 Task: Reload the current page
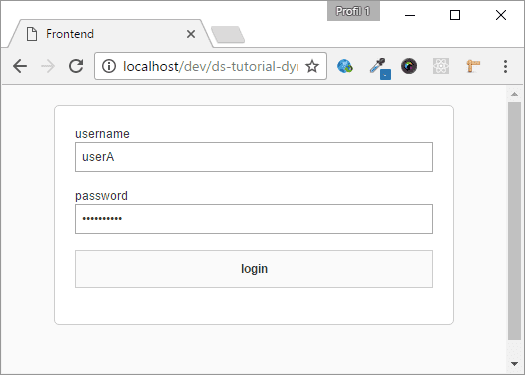coord(76,66)
